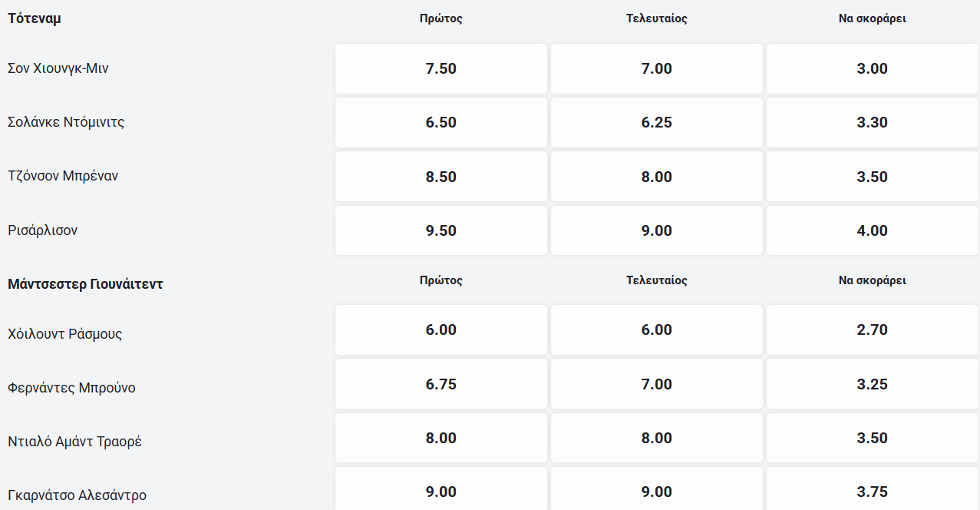Select Τελευταίος odds 7.00 for Σον Χιουνγκ-Μιν

657,68
